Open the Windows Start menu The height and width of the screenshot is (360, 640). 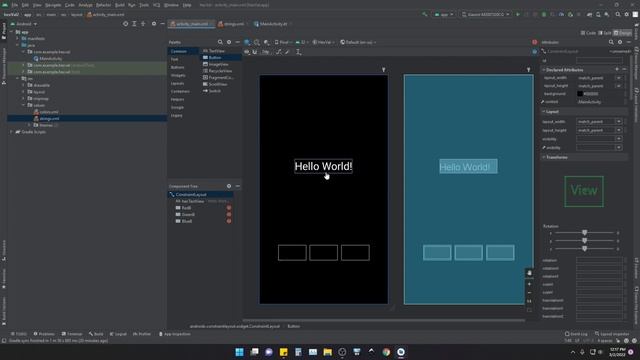239,352
